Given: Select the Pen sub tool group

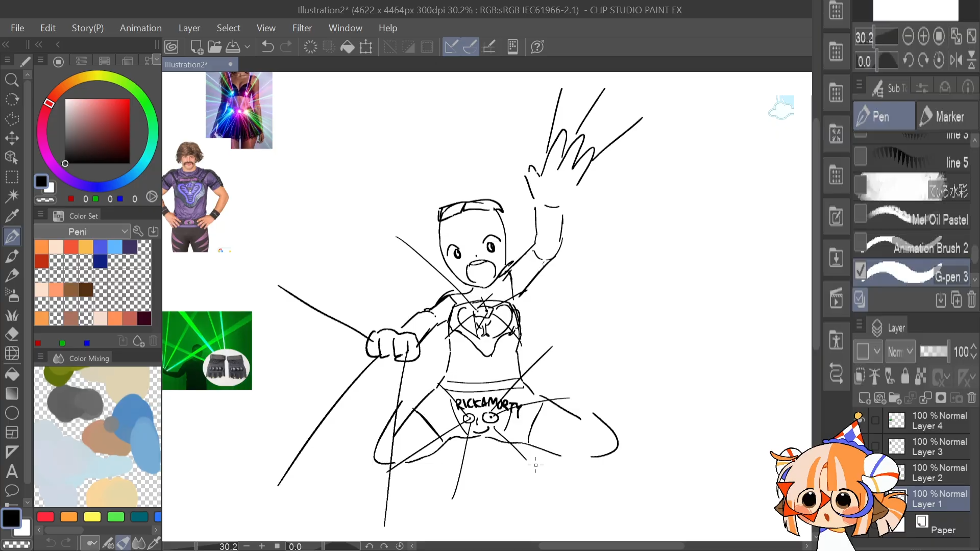Looking at the screenshot, I should click(884, 116).
